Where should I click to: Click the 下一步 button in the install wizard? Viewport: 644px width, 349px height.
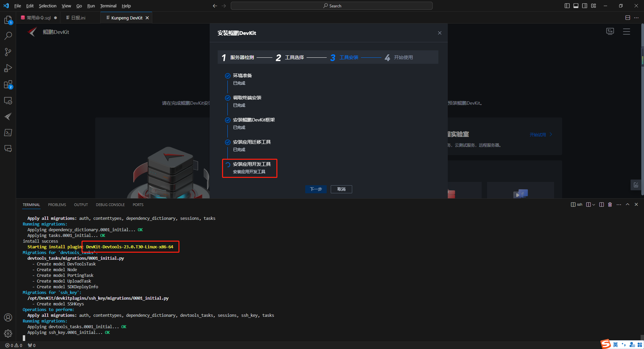pos(316,189)
